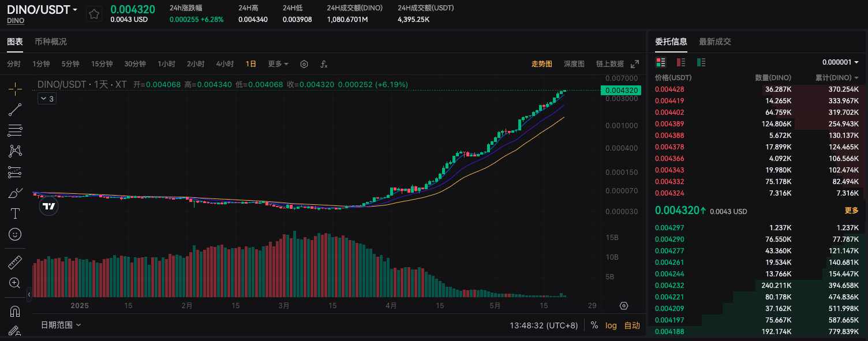868x341 pixels.
Task: Set the chart interval to 1小时
Action: pos(166,64)
